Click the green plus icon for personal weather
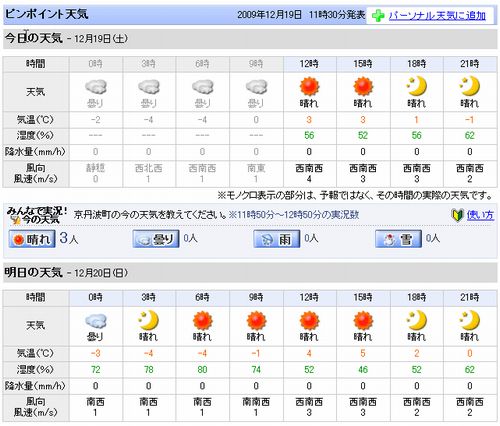 pyautogui.click(x=378, y=16)
